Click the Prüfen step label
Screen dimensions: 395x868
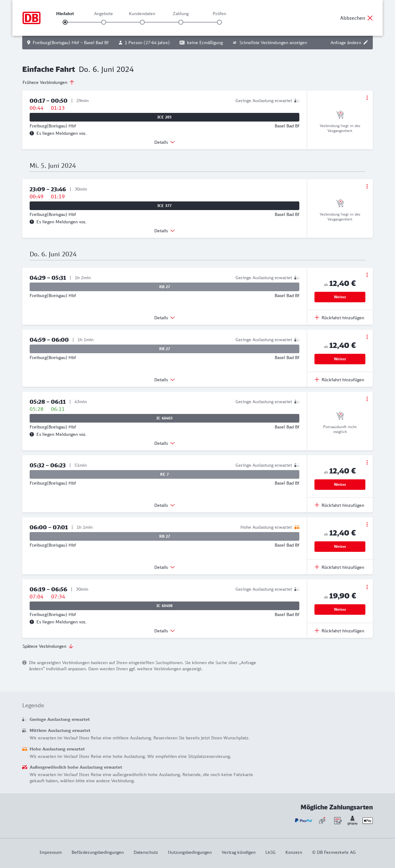click(219, 14)
